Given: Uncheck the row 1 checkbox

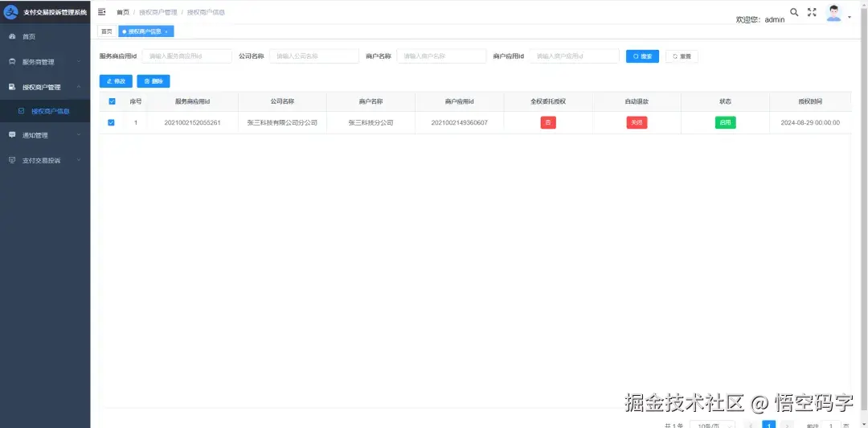Looking at the screenshot, I should [x=111, y=122].
